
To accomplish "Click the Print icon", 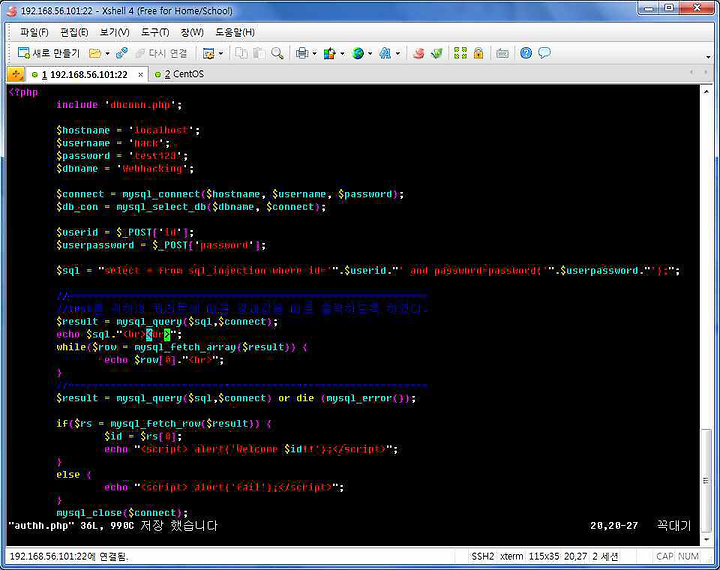I will point(302,53).
